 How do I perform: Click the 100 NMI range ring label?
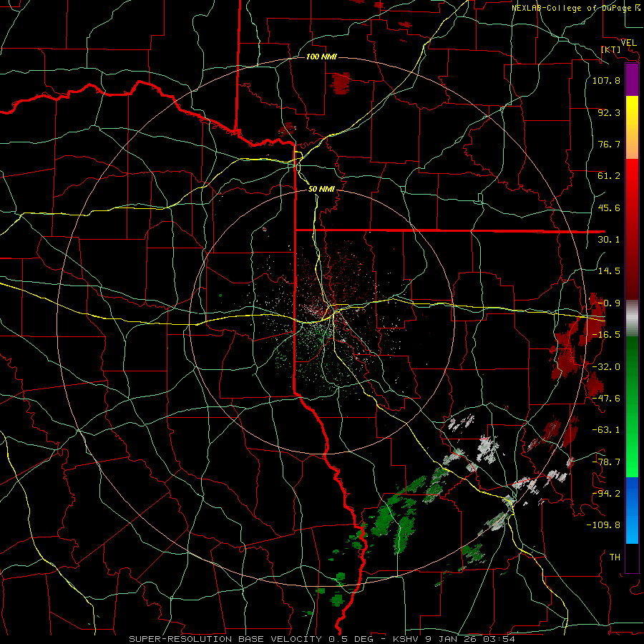click(321, 57)
